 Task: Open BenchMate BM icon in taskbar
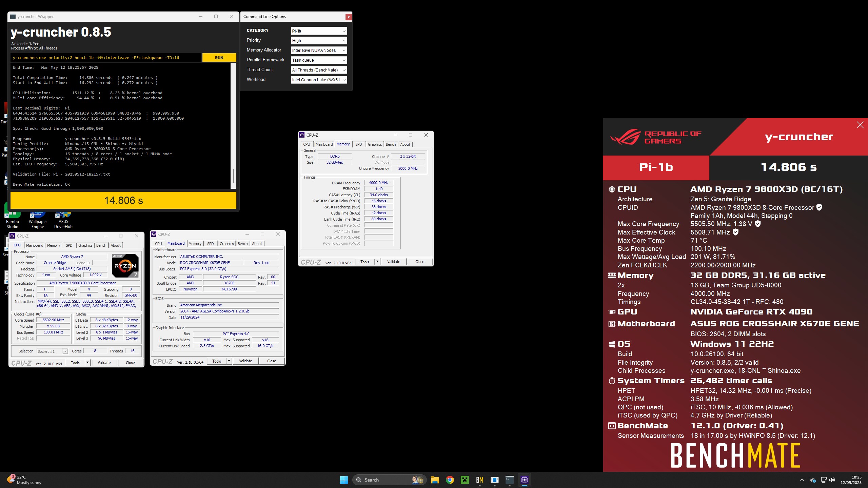(x=479, y=480)
